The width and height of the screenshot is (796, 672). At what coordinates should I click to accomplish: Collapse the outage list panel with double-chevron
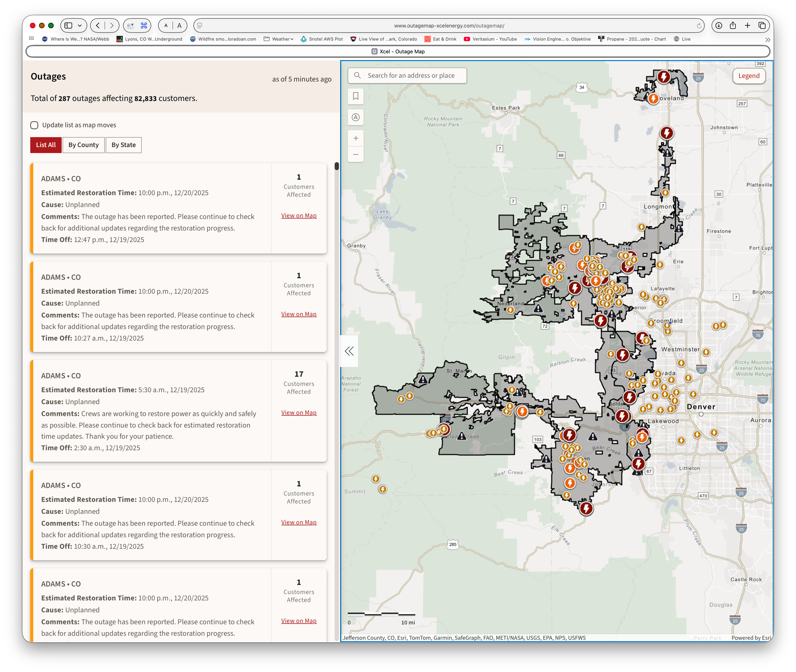(349, 351)
